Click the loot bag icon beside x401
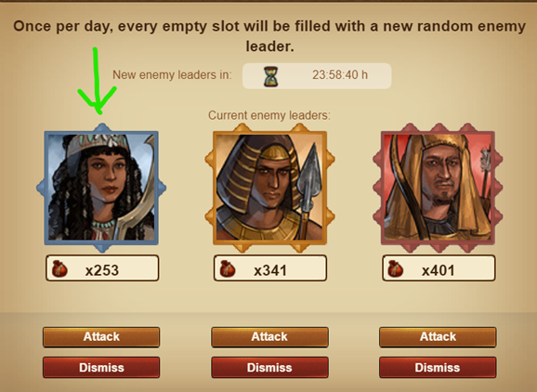The width and height of the screenshot is (537, 392). [x=396, y=268]
